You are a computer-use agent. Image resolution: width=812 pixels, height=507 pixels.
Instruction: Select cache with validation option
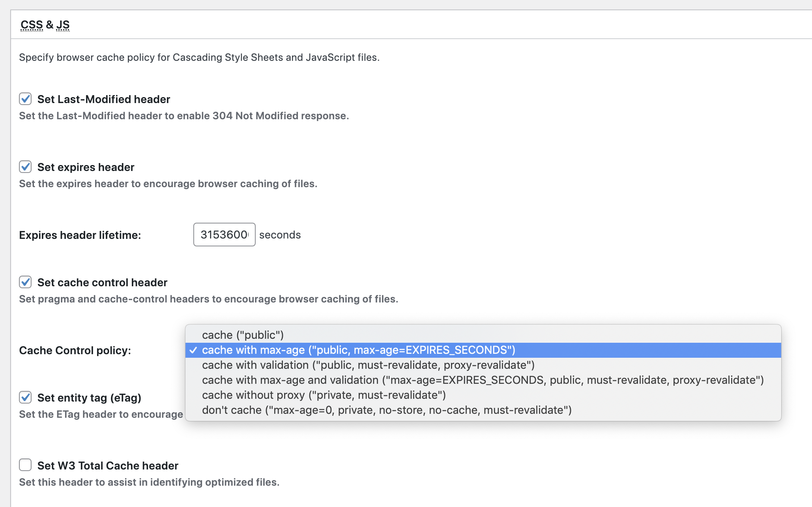click(368, 365)
